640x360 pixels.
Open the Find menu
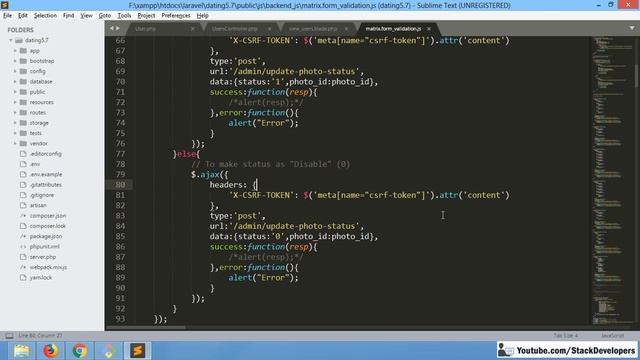click(68, 16)
